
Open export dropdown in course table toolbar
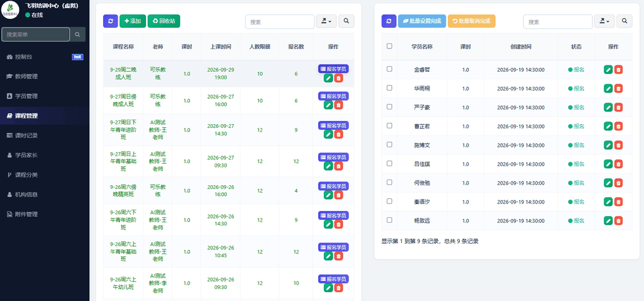coord(326,21)
